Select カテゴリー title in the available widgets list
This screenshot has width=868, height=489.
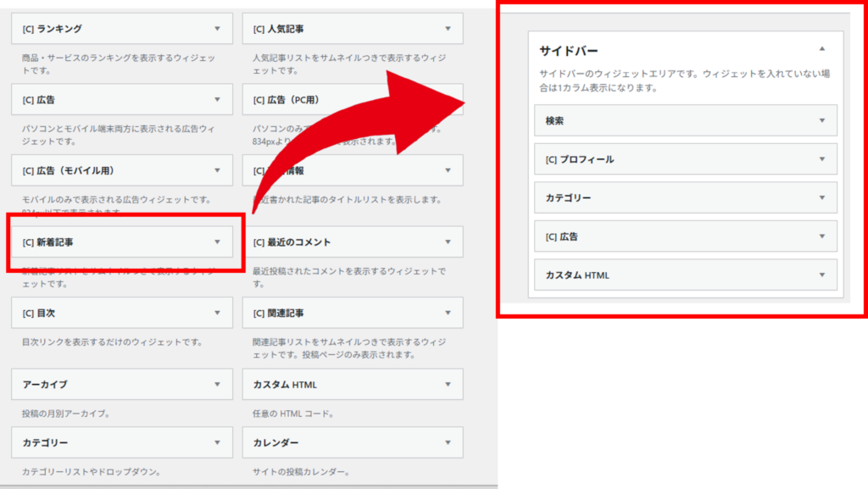coord(46,442)
